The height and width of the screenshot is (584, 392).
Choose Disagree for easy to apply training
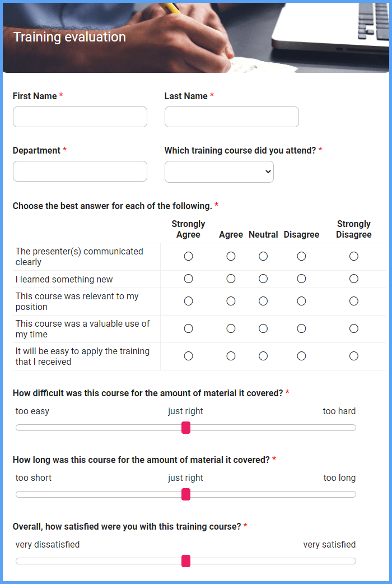[x=301, y=356]
